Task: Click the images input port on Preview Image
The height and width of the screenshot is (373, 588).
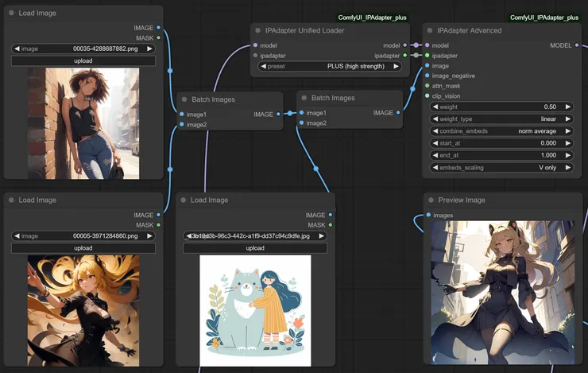Action: tap(428, 215)
